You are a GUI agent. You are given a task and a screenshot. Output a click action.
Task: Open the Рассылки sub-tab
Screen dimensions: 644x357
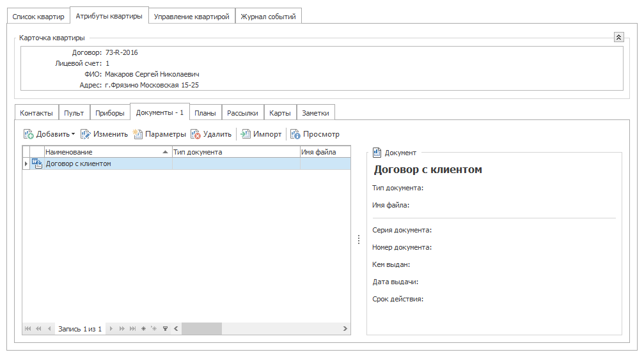pyautogui.click(x=242, y=113)
